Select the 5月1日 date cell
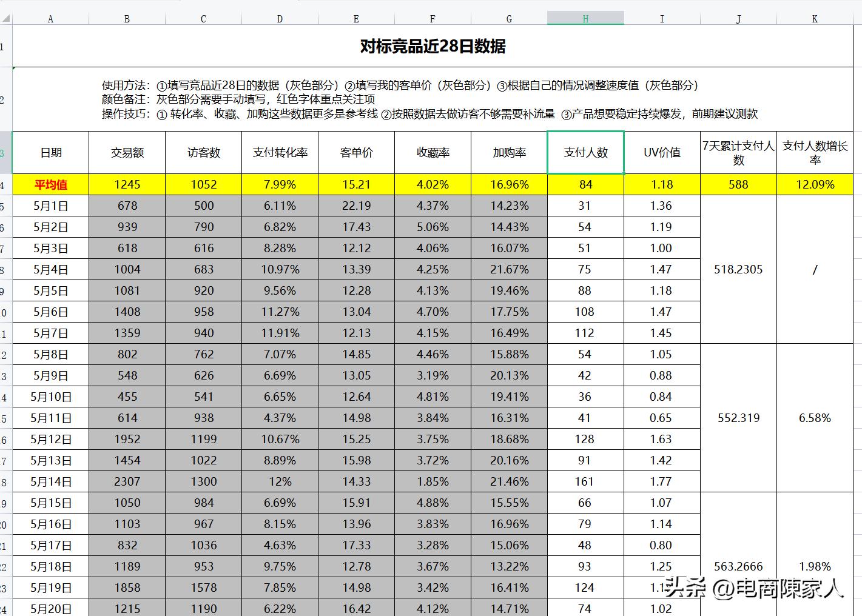This screenshot has width=862, height=616. 50,206
